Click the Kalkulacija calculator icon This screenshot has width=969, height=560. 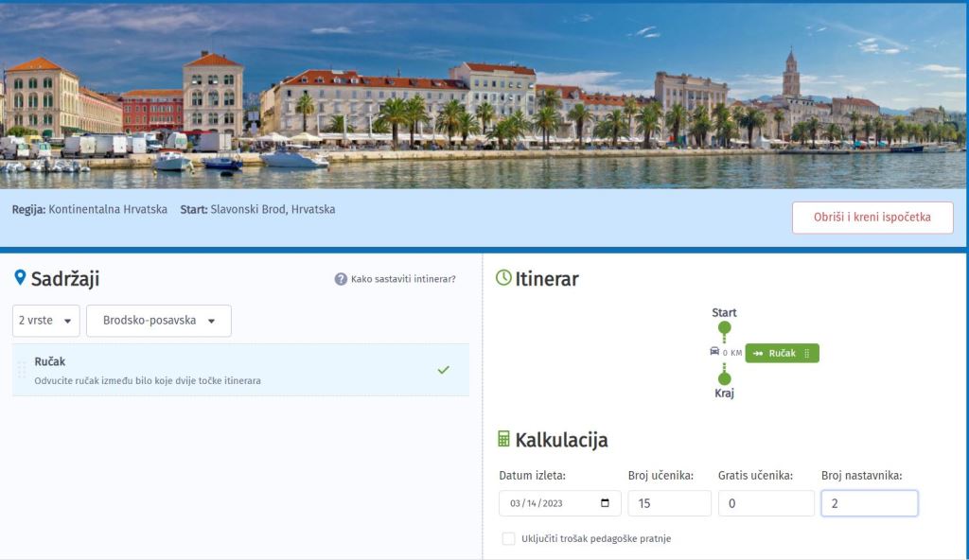pos(503,439)
